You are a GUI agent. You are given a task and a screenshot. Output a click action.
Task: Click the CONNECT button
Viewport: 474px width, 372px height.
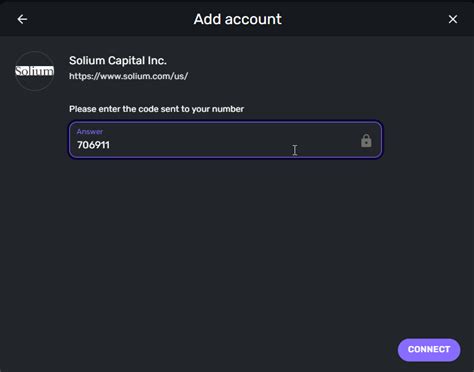[x=429, y=350]
